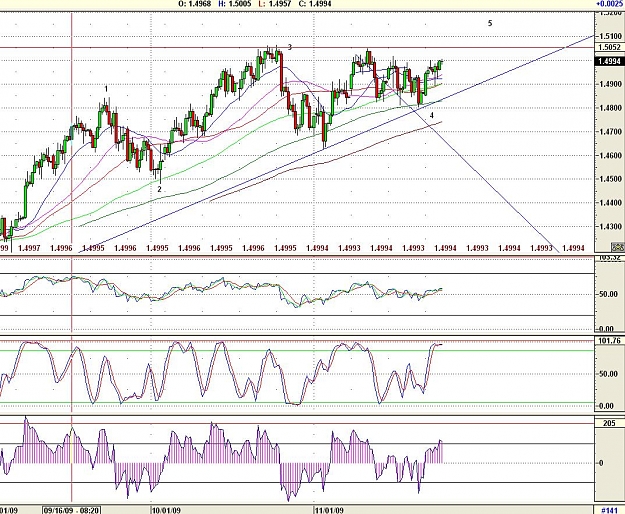Click the black highlighted current price 1.4994 marker
Screen dimensions: 625x514
[609, 61]
